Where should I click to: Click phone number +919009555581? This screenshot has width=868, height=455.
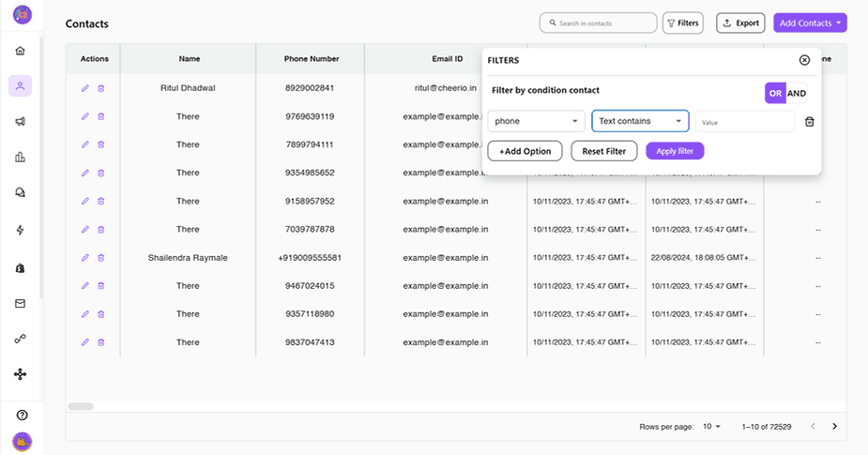(x=310, y=257)
